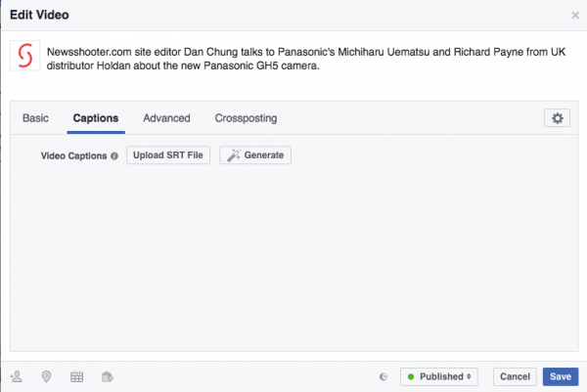Image resolution: width=587 pixels, height=392 pixels.
Task: Click the video description text
Action: coord(293,59)
